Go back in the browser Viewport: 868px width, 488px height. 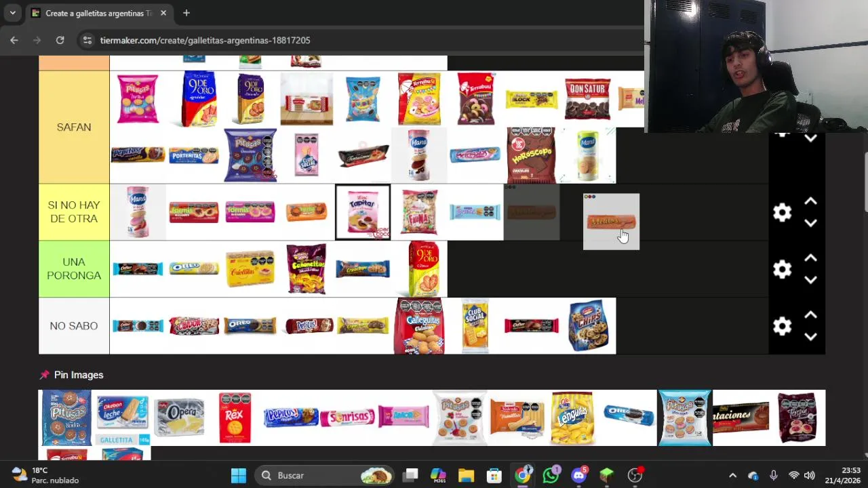click(14, 40)
